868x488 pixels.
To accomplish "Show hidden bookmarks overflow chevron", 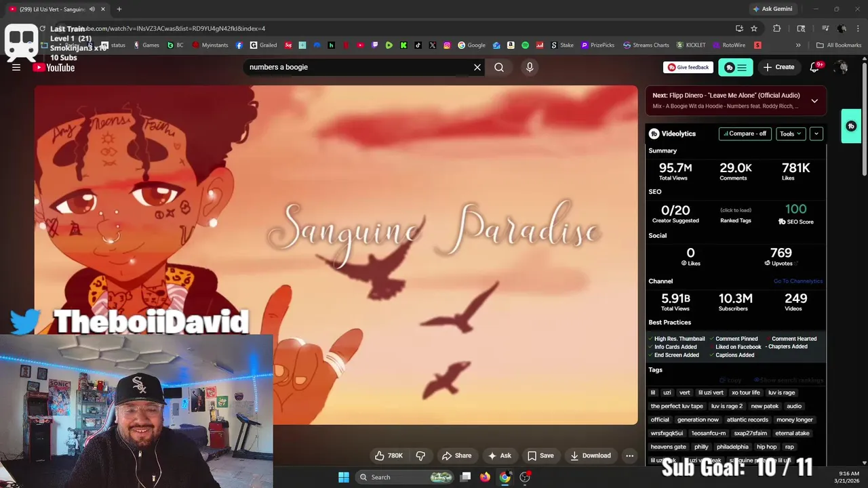I will tap(798, 45).
